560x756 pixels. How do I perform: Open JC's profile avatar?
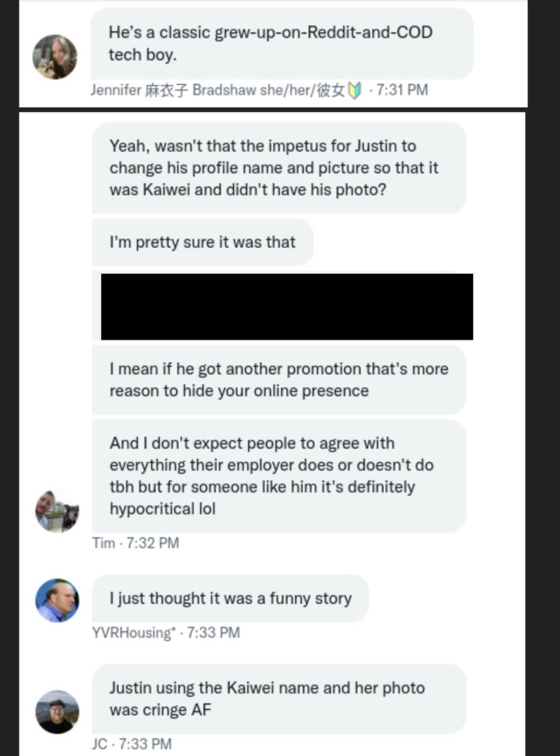57,712
